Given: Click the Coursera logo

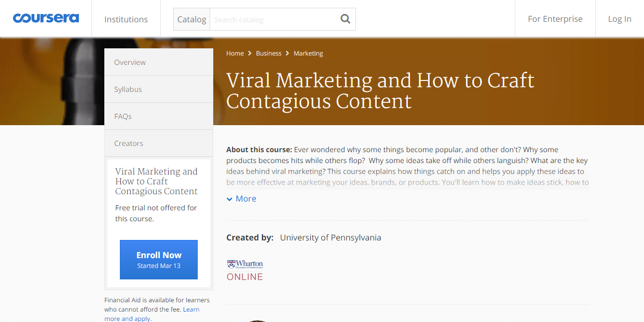Looking at the screenshot, I should [46, 18].
